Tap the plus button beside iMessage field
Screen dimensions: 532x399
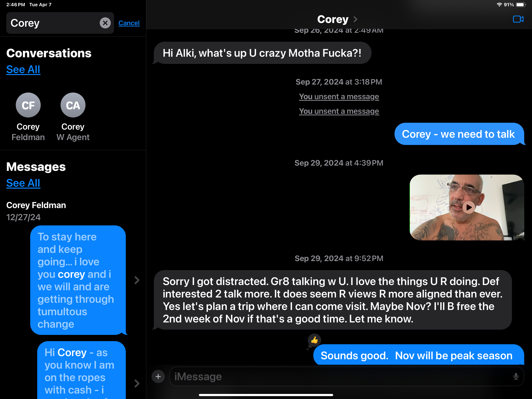click(158, 376)
